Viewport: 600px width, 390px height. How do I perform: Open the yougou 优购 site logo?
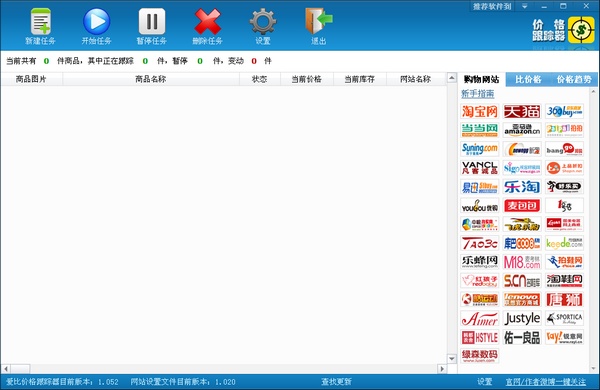(x=480, y=206)
